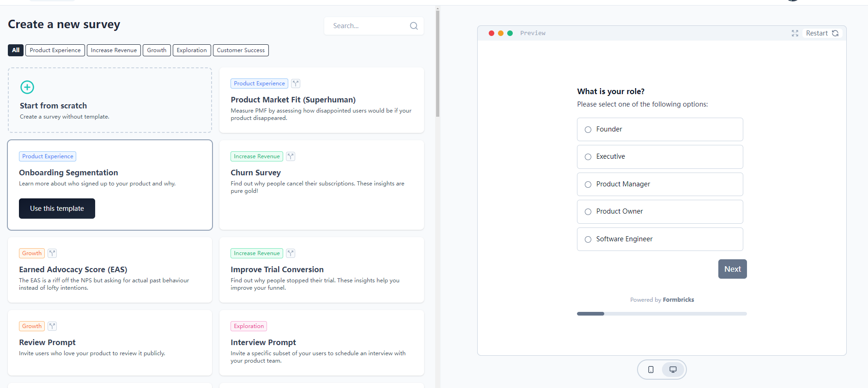This screenshot has height=388, width=868.
Task: Switch preview to desktop view
Action: pos(673,370)
